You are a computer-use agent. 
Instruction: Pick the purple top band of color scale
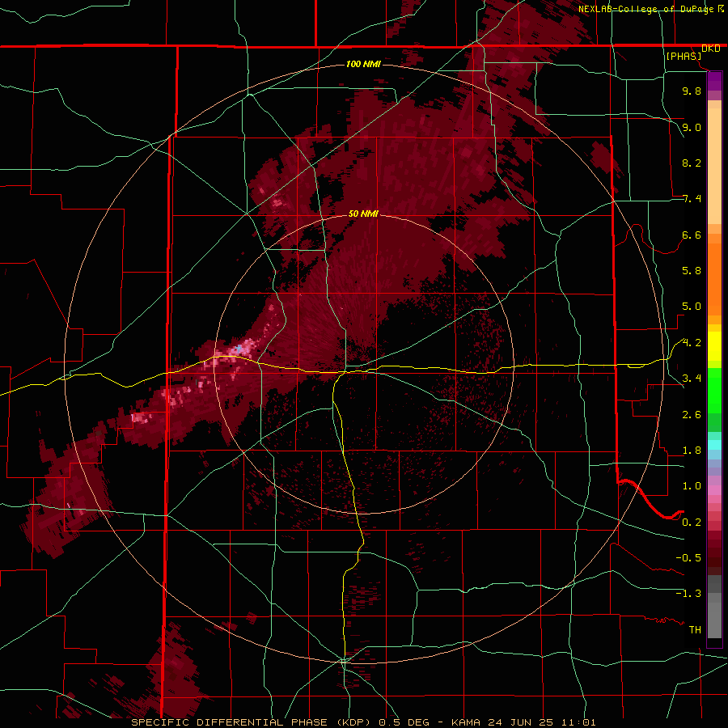pos(714,81)
